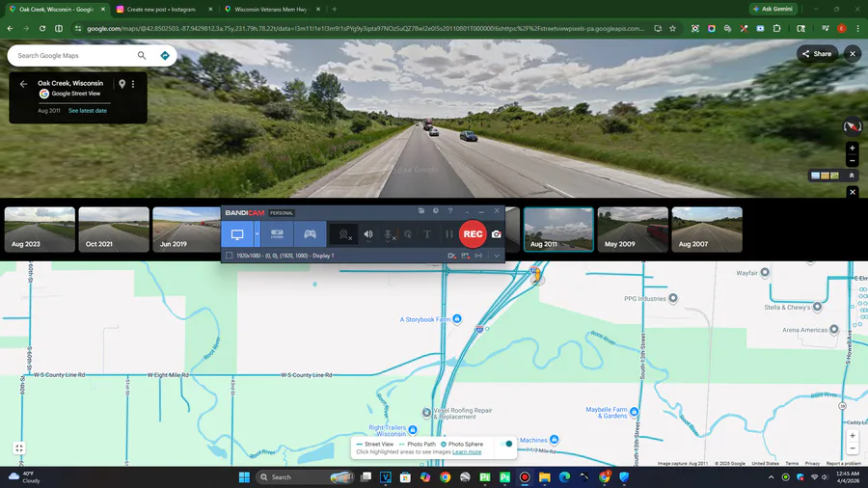The height and width of the screenshot is (488, 868).
Task: Click the Search Google Maps field
Action: click(74, 55)
